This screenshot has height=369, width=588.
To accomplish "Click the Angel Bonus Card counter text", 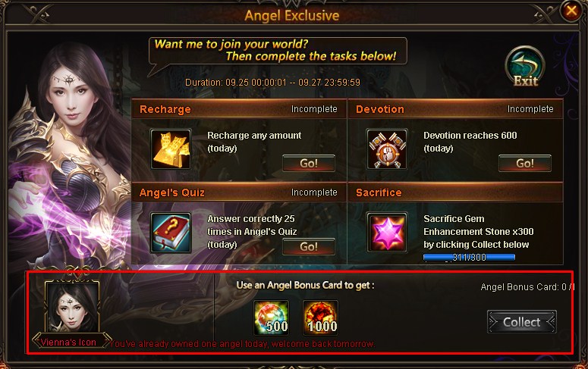I will point(527,287).
